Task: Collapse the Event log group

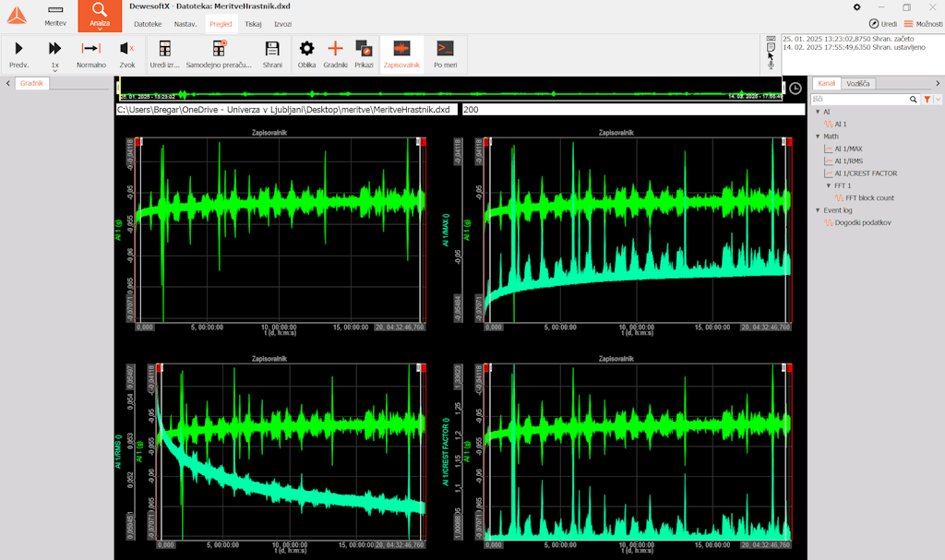Action: point(818,210)
